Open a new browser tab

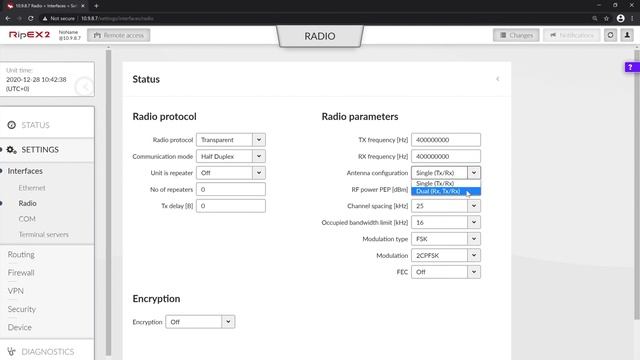[x=96, y=6]
